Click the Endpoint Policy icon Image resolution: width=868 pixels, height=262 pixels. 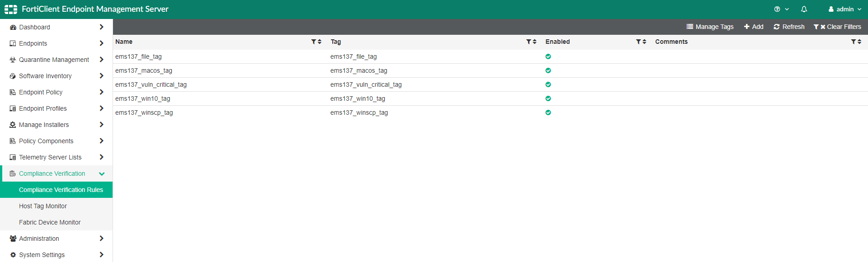pyautogui.click(x=13, y=92)
